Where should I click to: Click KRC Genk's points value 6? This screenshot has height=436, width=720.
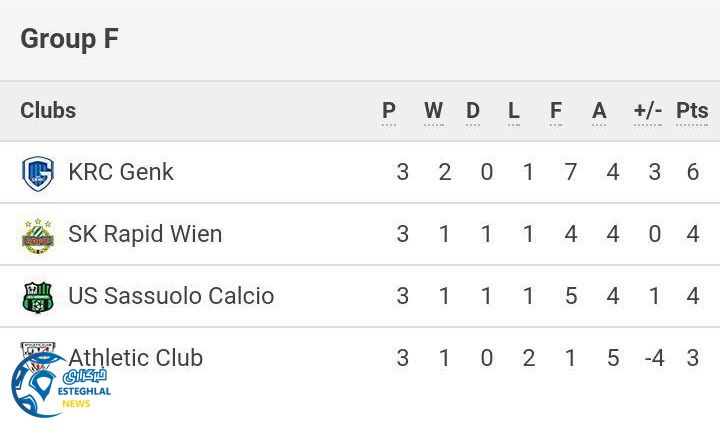pyautogui.click(x=693, y=172)
